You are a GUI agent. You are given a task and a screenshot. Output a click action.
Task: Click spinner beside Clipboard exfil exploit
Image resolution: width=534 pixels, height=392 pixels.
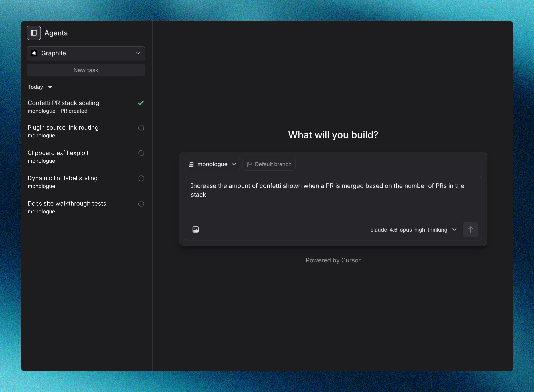tap(141, 153)
